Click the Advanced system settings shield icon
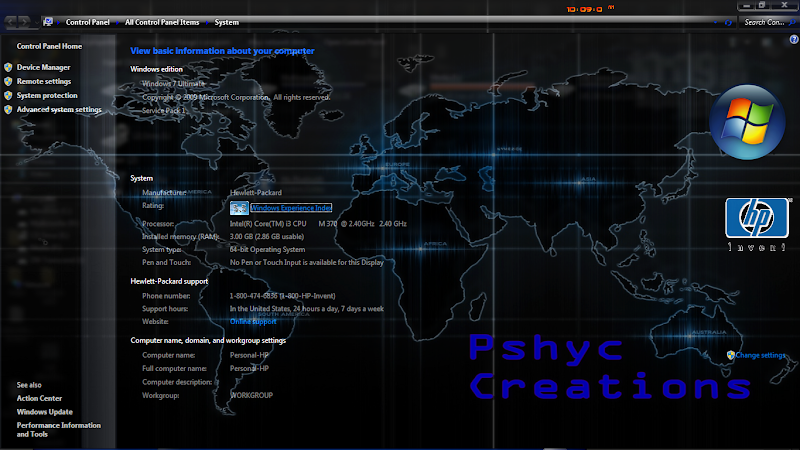The image size is (800, 450). click(x=8, y=110)
